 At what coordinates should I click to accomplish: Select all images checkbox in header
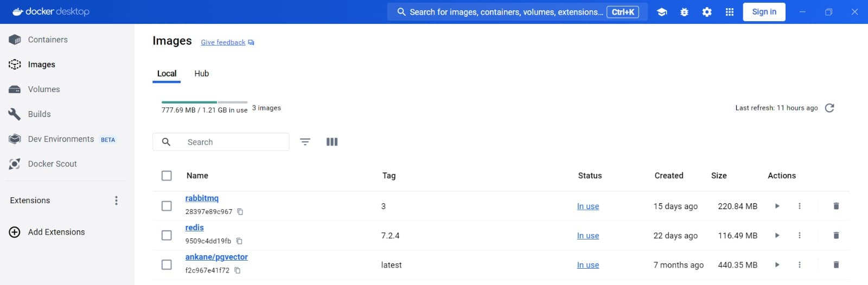click(167, 176)
